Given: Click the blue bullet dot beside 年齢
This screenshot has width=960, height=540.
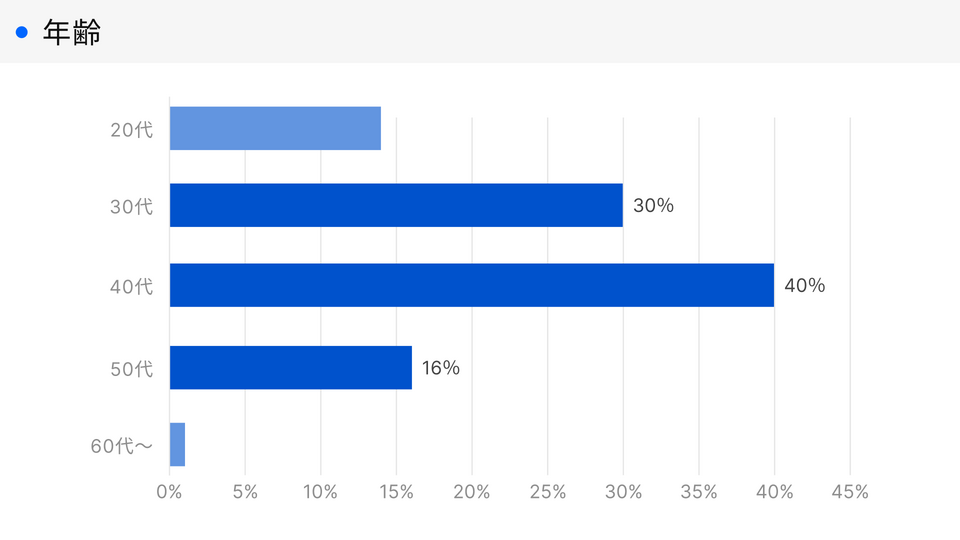Looking at the screenshot, I should [22, 33].
